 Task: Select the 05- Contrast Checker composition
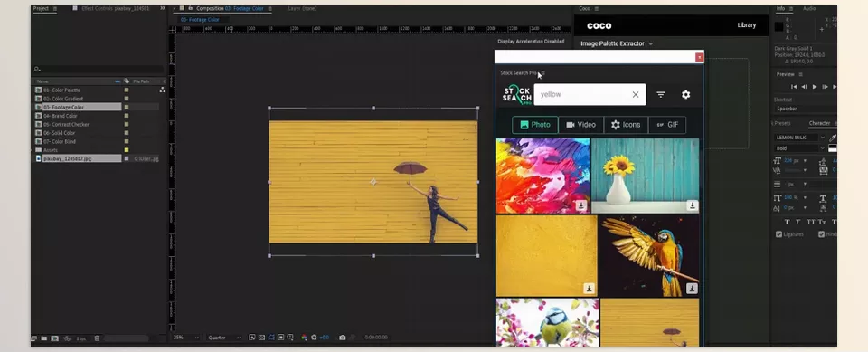(x=66, y=124)
